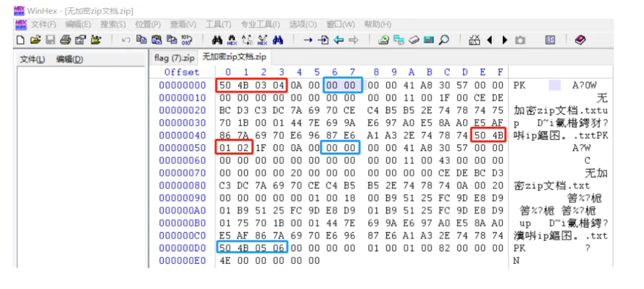This screenshot has width=644, height=289.
Task: Switch to the 无加密zip文档.zip tab
Action: pyautogui.click(x=234, y=57)
